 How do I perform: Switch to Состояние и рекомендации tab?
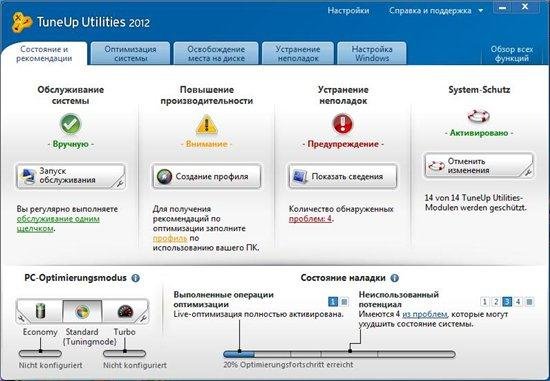[44, 54]
